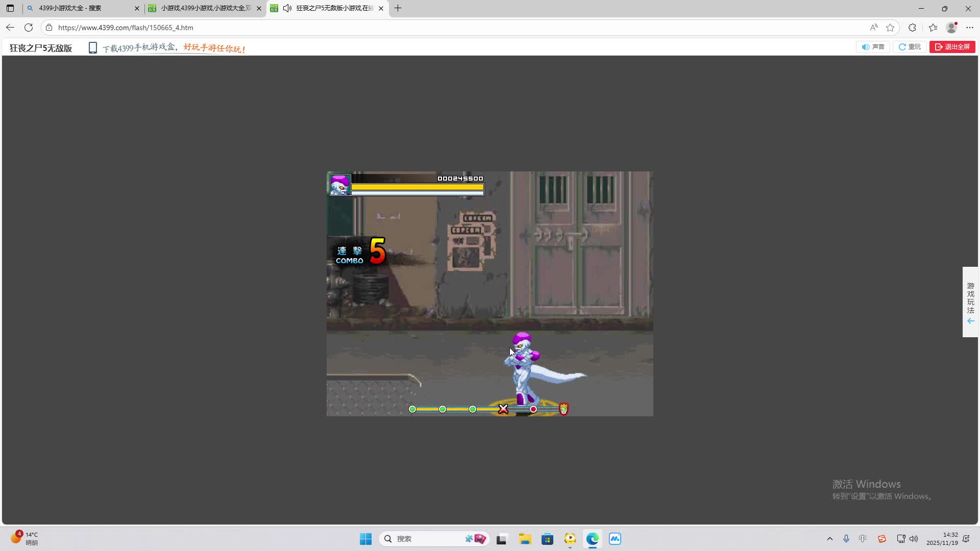Mute audio on the playing tab
The height and width of the screenshot is (551, 980).
click(x=287, y=8)
